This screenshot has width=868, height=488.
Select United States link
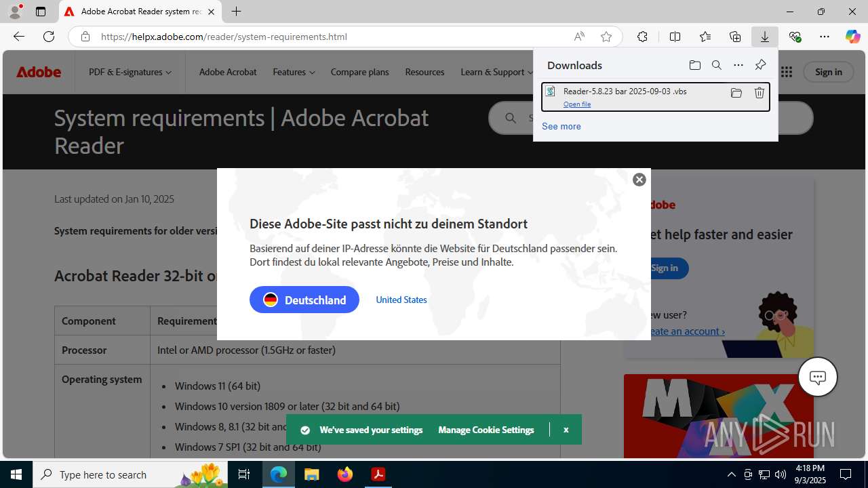click(401, 300)
